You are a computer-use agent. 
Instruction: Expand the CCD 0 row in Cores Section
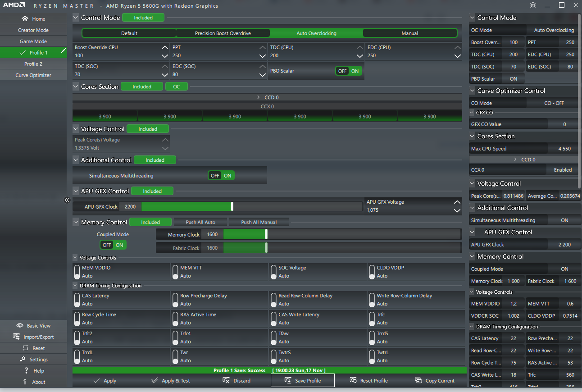coord(268,97)
